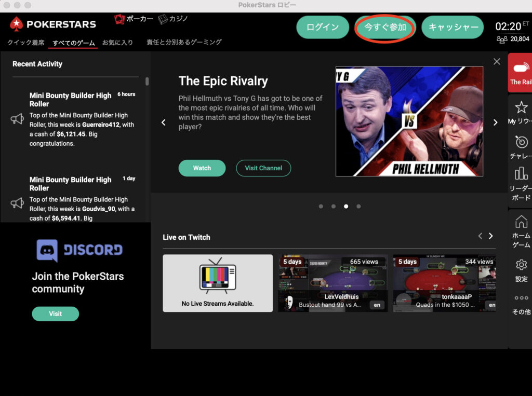
Task: Open My Rewards star icon
Action: point(521,107)
